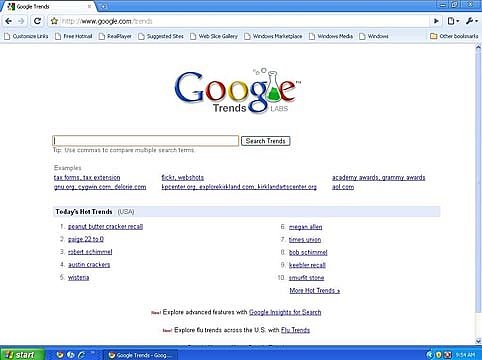This screenshot has height=360, width=482.
Task: Open example academy awards, grammy awards
Action: (x=379, y=177)
